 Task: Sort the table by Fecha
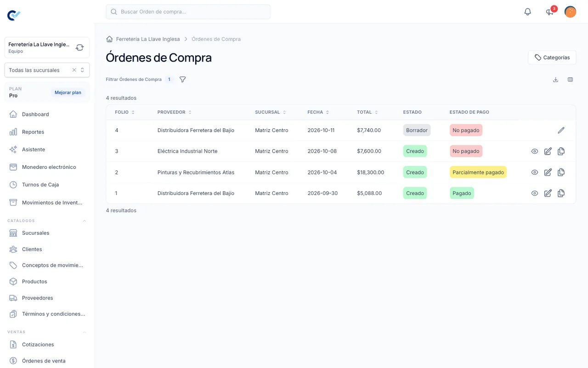(318, 112)
